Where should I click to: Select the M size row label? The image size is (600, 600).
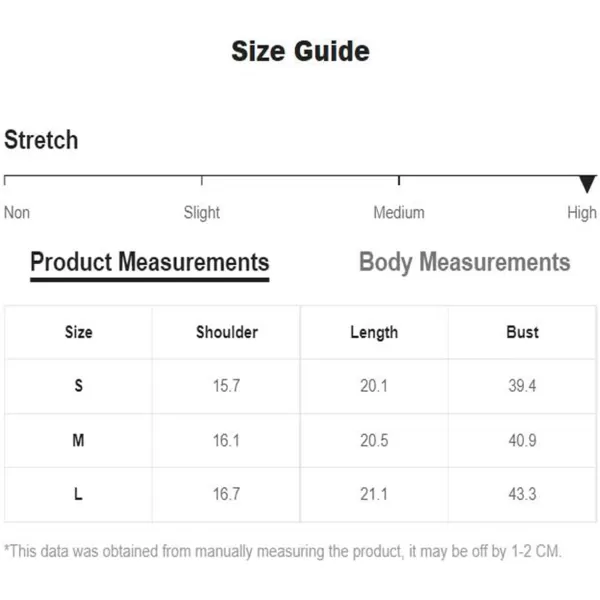coord(78,440)
